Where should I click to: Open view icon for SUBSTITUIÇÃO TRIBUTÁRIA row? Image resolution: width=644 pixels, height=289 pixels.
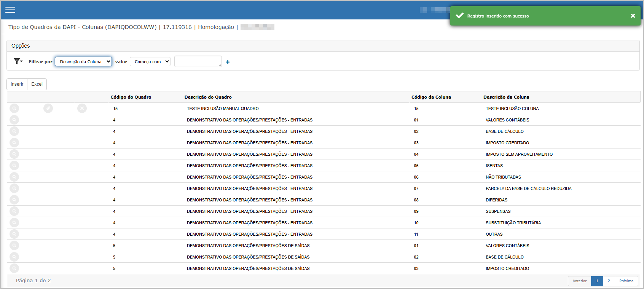point(14,223)
